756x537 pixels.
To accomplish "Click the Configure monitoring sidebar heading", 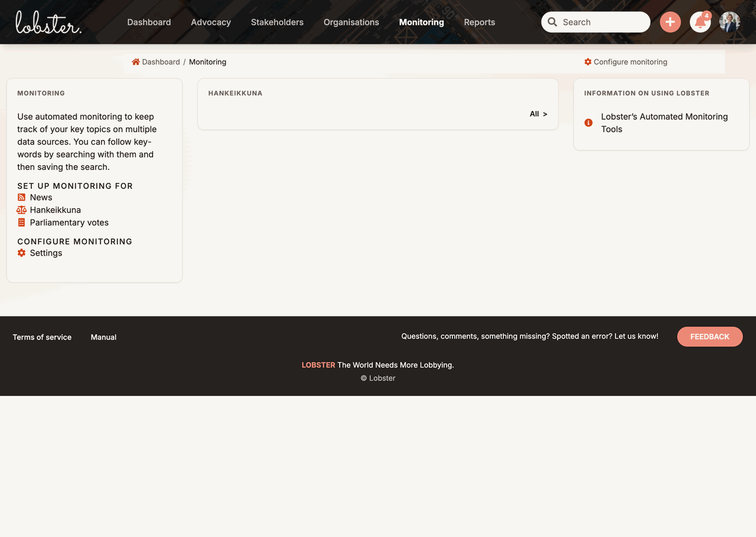I will (x=74, y=241).
